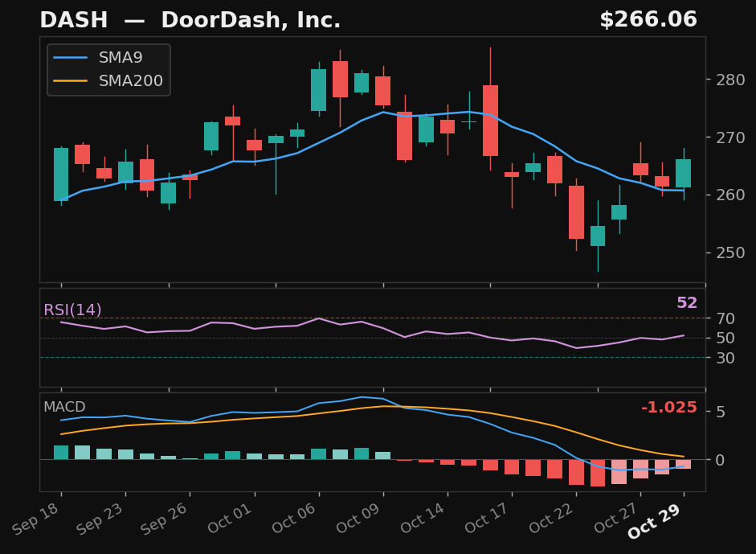Click the Sep 18 MACD histogram bar

point(61,452)
